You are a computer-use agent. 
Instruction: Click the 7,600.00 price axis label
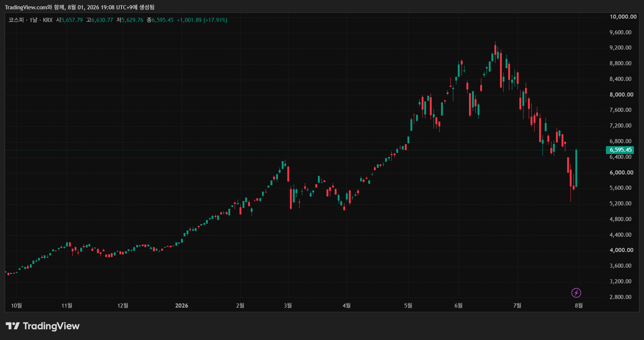pos(620,110)
